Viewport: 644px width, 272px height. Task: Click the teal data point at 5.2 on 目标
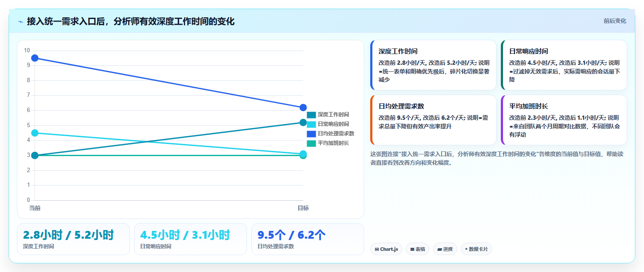303,122
